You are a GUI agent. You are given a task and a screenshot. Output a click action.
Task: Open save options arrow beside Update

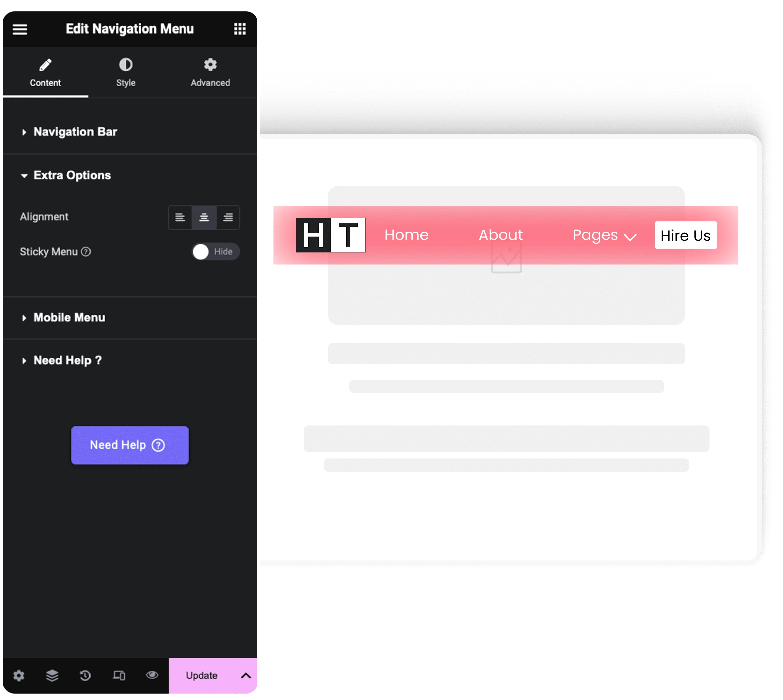246,676
